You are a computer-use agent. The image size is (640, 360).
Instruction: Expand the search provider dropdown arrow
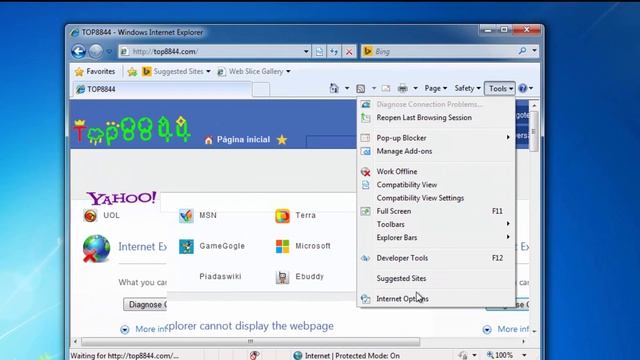pyautogui.click(x=534, y=51)
